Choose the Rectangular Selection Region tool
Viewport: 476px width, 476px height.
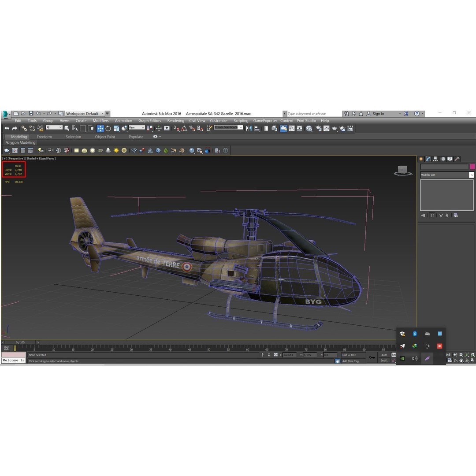[x=82, y=129]
